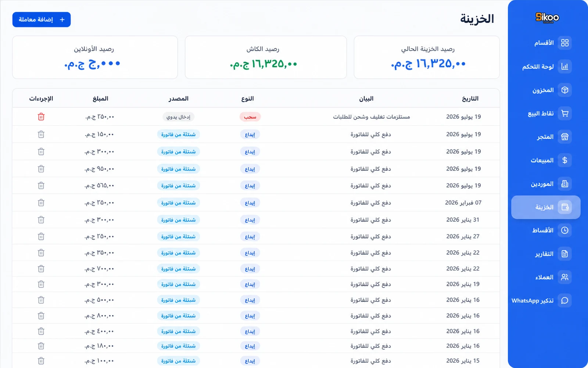Image resolution: width=588 pixels, height=368 pixels.
Task: Click the Sikoo logo
Action: click(547, 17)
